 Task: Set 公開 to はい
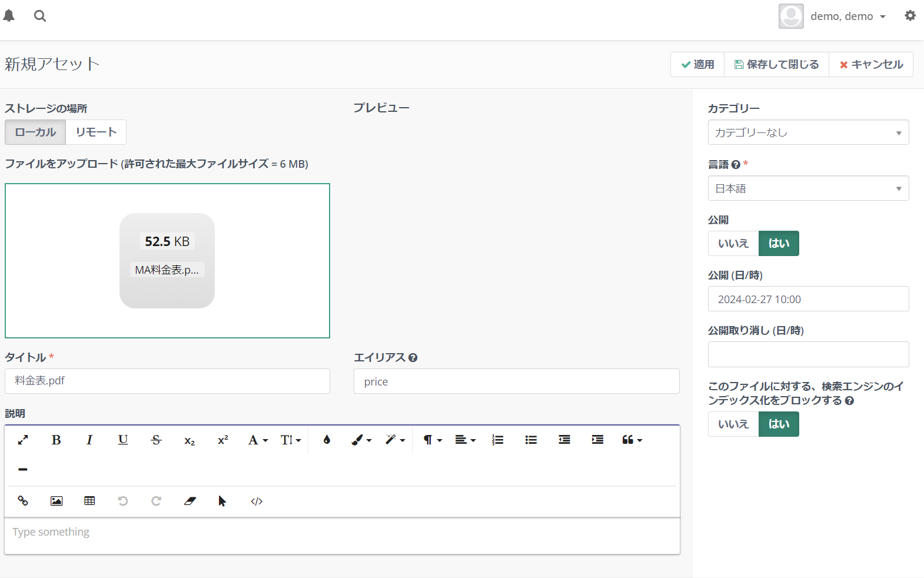pos(778,243)
